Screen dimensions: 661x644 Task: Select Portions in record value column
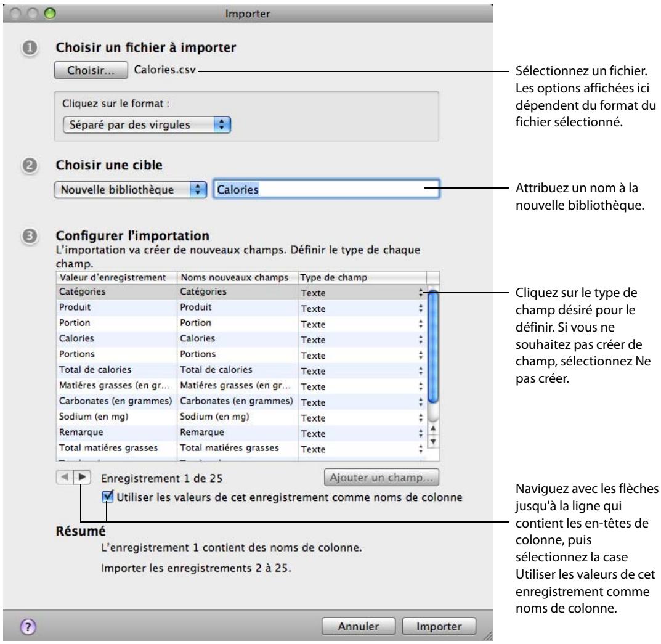click(77, 354)
